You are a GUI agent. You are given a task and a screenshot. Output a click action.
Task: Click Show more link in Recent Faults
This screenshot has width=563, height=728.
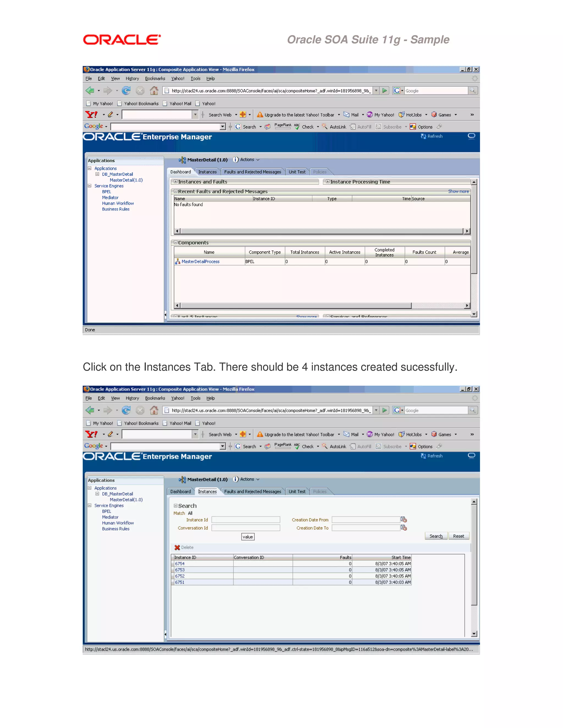(458, 191)
